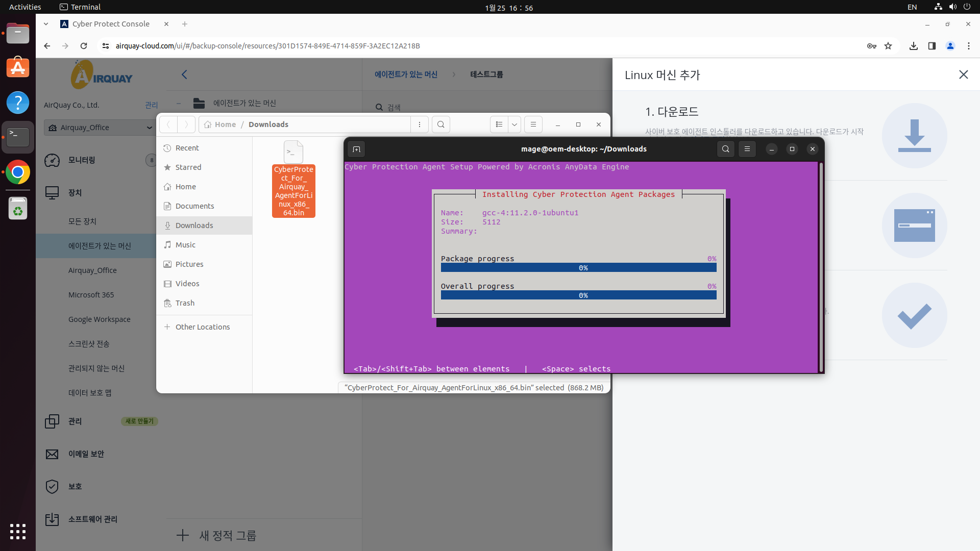This screenshot has width=980, height=551.
Task: Click the Chrome side panel icon
Action: click(932, 46)
